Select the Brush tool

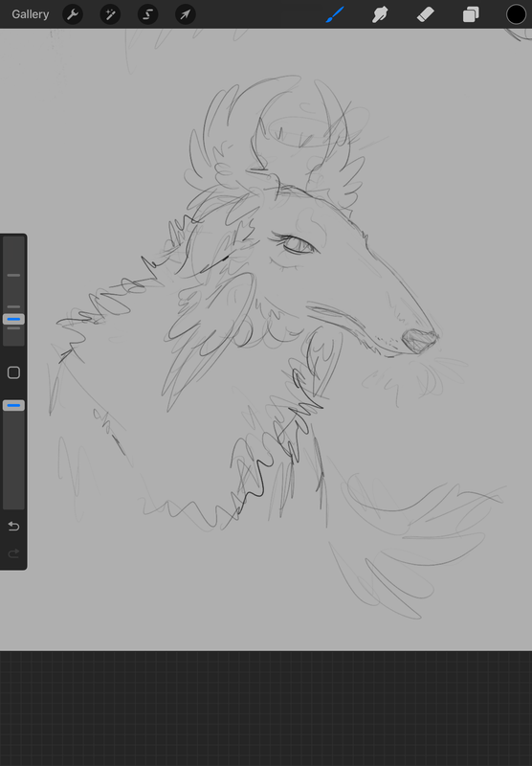335,14
